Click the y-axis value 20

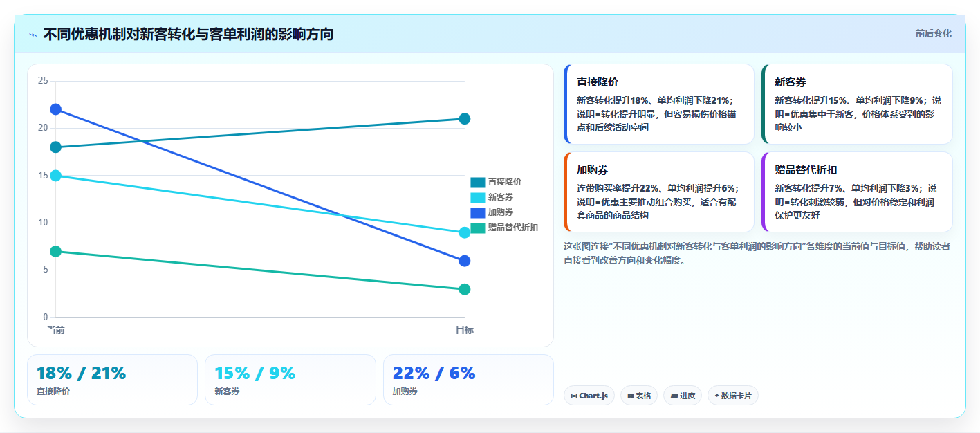coord(43,128)
